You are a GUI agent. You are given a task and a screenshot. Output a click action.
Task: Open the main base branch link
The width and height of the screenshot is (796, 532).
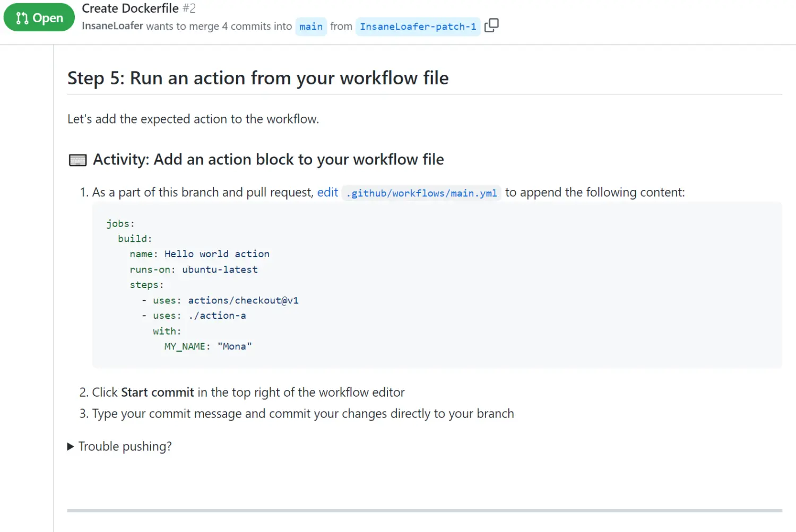coord(311,27)
